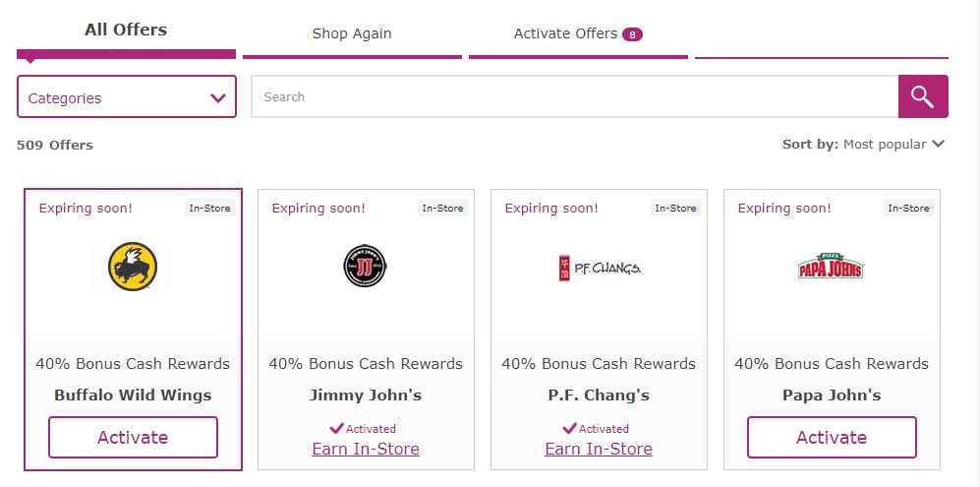The width and height of the screenshot is (980, 487).
Task: Click the Activated checkmark under Jimmy John's
Action: (337, 428)
